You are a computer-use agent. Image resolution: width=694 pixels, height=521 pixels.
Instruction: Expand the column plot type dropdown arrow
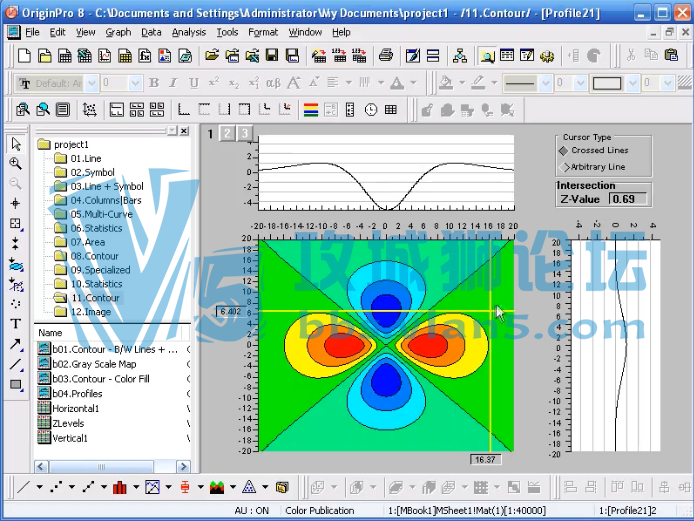tap(136, 487)
